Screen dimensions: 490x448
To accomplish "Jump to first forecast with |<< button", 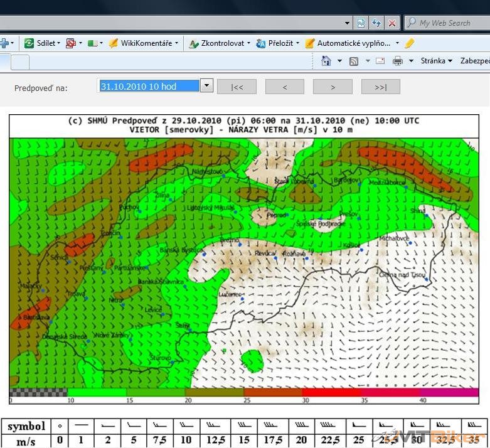I will click(x=237, y=87).
